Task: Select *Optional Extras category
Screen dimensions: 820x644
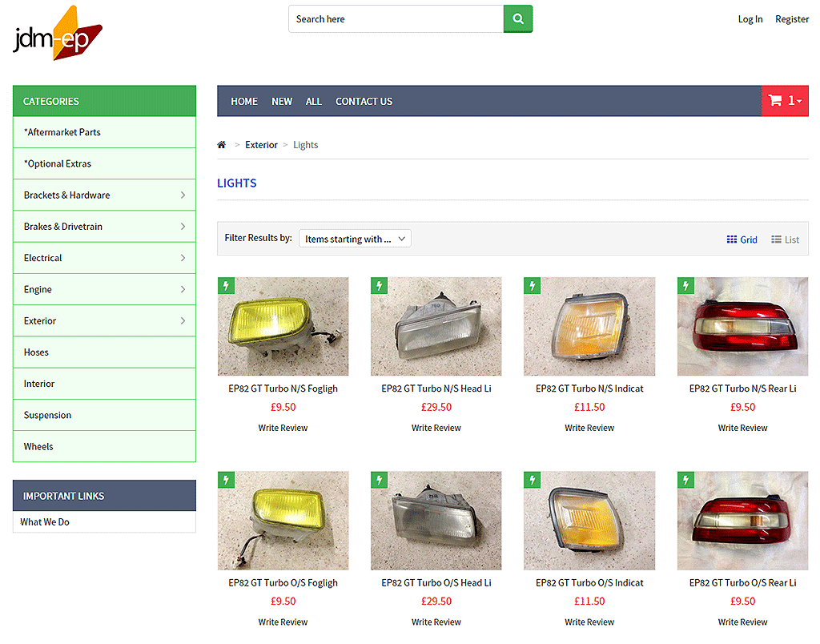Action: (104, 163)
